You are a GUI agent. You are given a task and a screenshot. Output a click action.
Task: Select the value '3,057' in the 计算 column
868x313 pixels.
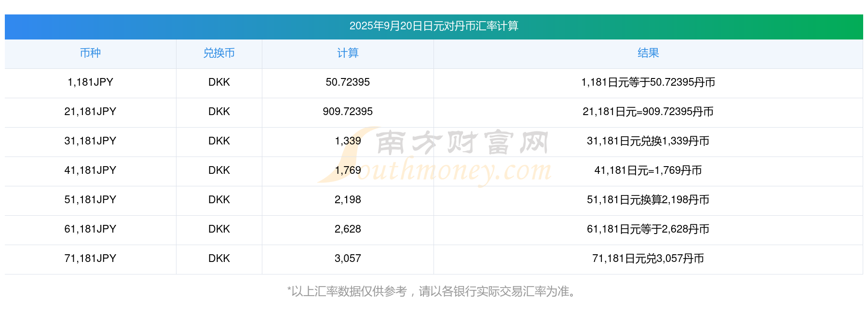click(x=348, y=259)
